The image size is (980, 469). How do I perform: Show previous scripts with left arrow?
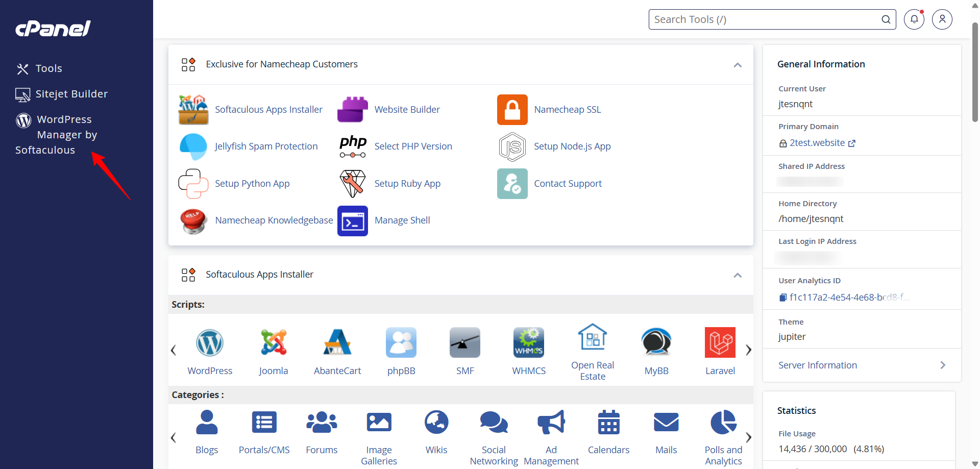point(174,350)
